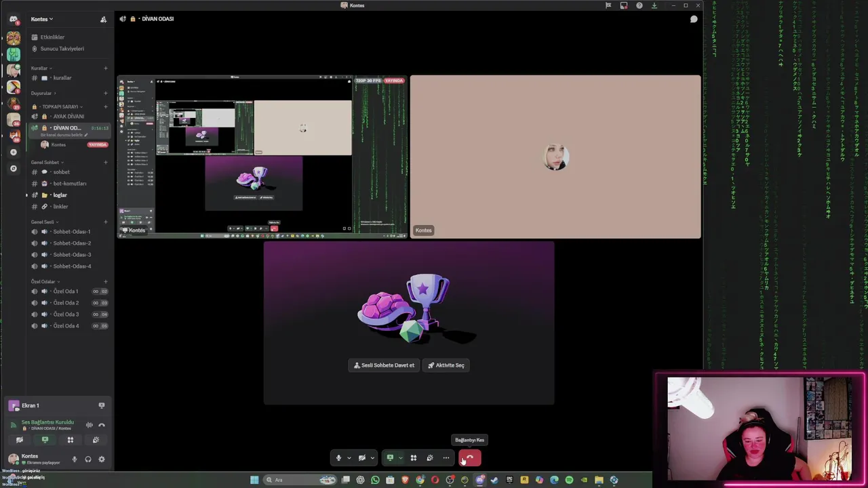This screenshot has width=868, height=488.
Task: Toggle screen share in call control bar
Action: pyautogui.click(x=390, y=458)
